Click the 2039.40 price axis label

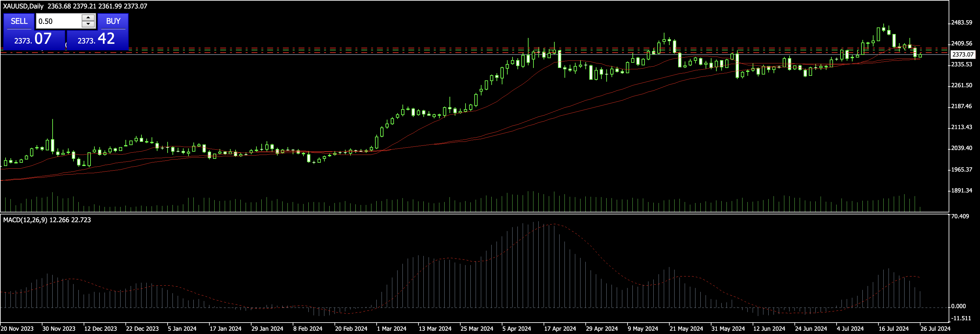tap(961, 148)
